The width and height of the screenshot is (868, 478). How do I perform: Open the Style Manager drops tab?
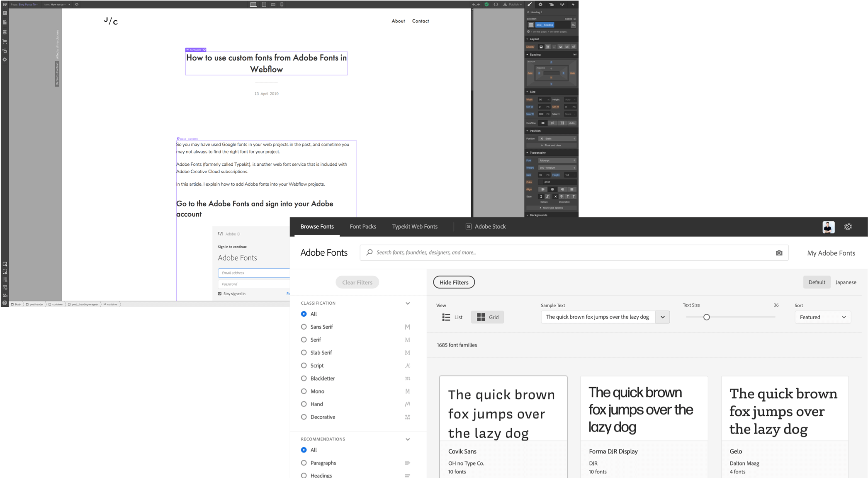tap(562, 5)
